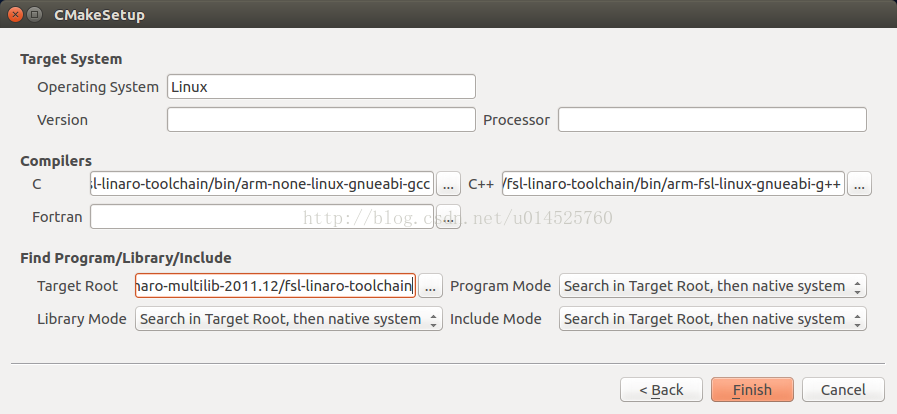Image resolution: width=897 pixels, height=414 pixels.
Task: Focus the C++ compiler path field
Action: pyautogui.click(x=673, y=184)
